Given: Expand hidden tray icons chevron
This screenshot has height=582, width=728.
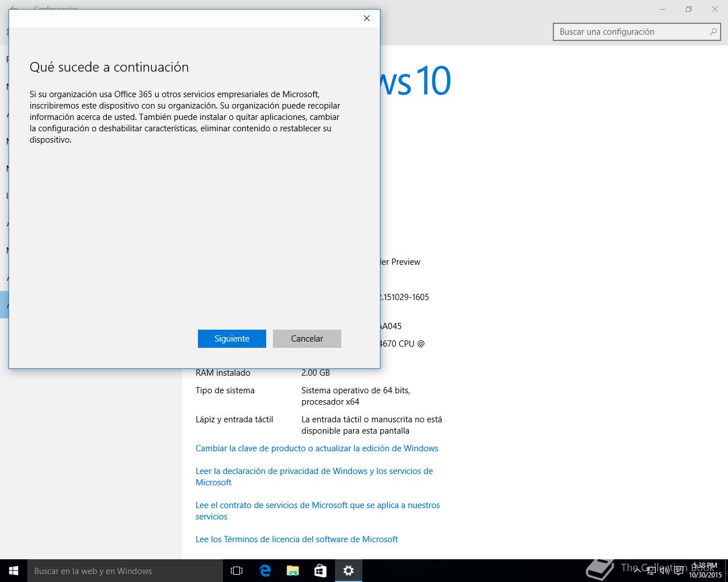Looking at the screenshot, I should point(637,571).
